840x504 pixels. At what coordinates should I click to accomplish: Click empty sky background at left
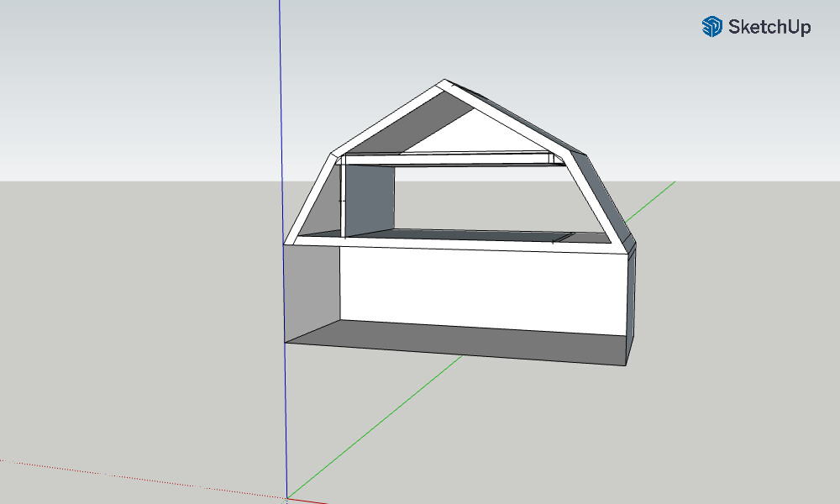126,84
